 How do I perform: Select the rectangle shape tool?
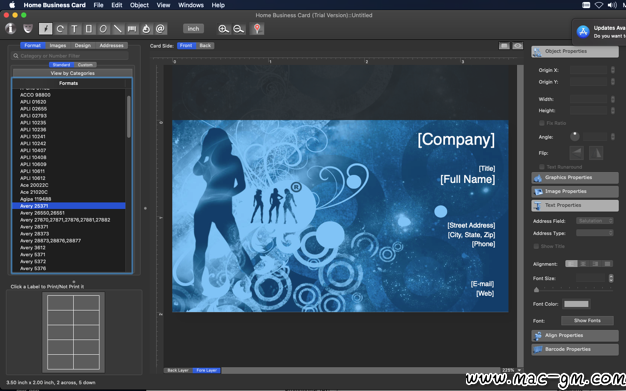pyautogui.click(x=89, y=29)
